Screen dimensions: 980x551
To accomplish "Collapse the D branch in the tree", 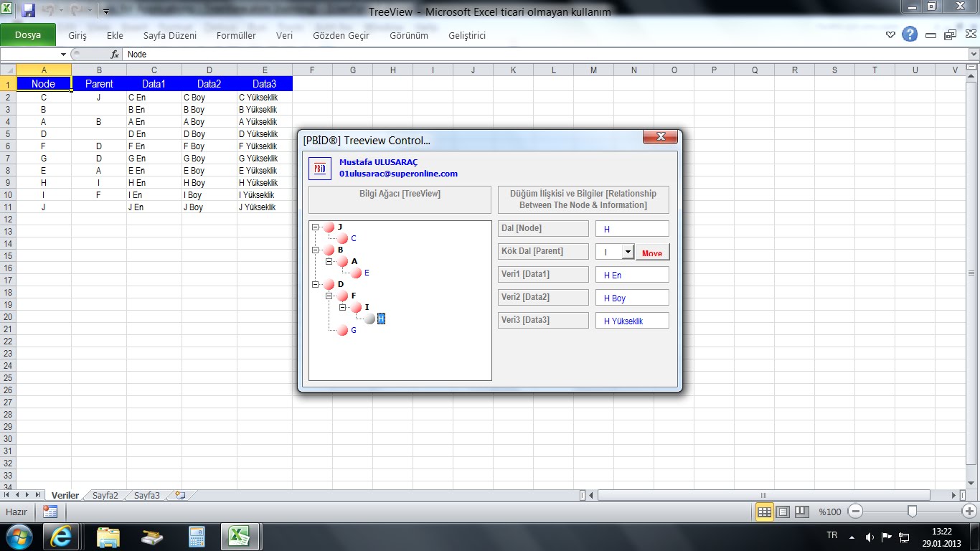I will click(316, 284).
